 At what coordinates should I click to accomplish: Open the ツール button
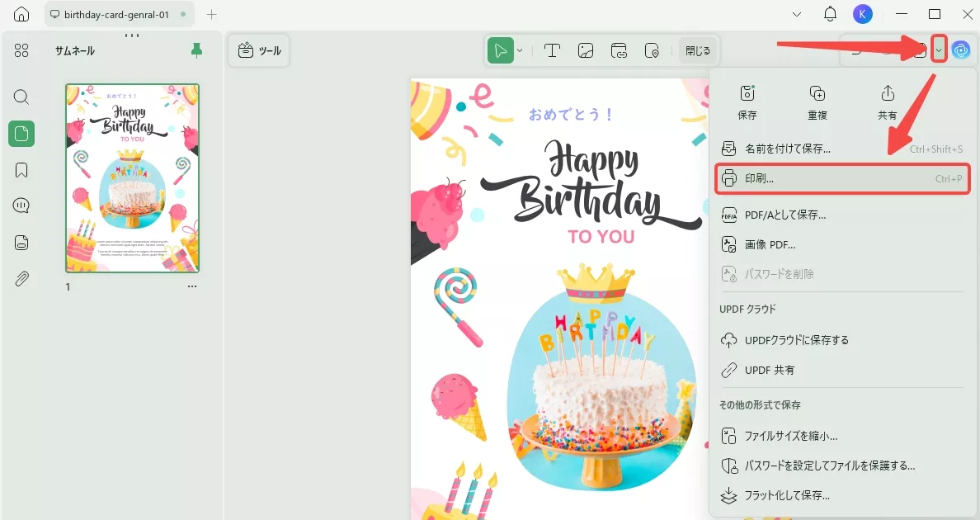click(260, 50)
